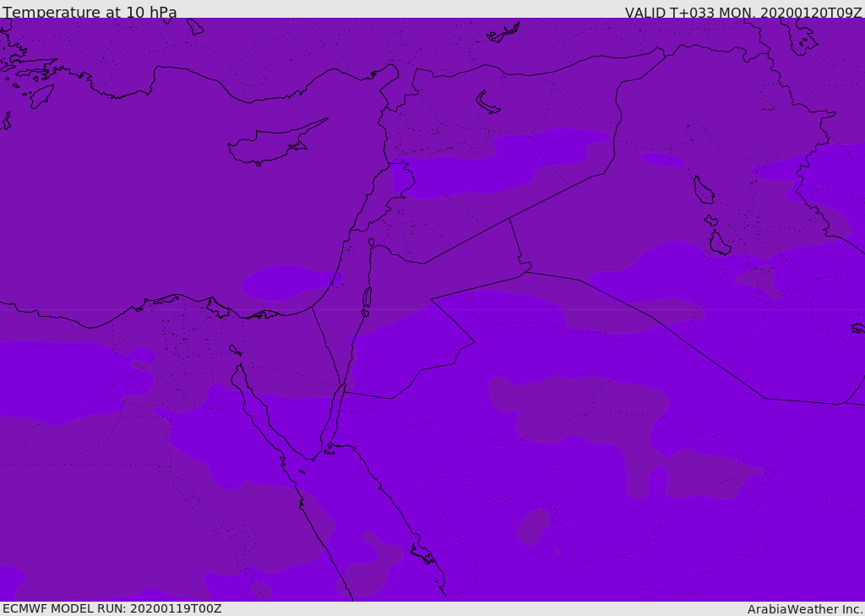865x616 pixels.
Task: Click the Dead Sea outline on map
Action: pyautogui.click(x=367, y=302)
